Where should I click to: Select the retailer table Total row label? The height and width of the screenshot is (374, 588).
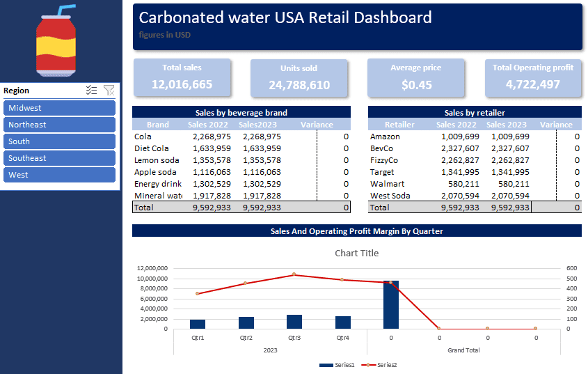pos(379,208)
